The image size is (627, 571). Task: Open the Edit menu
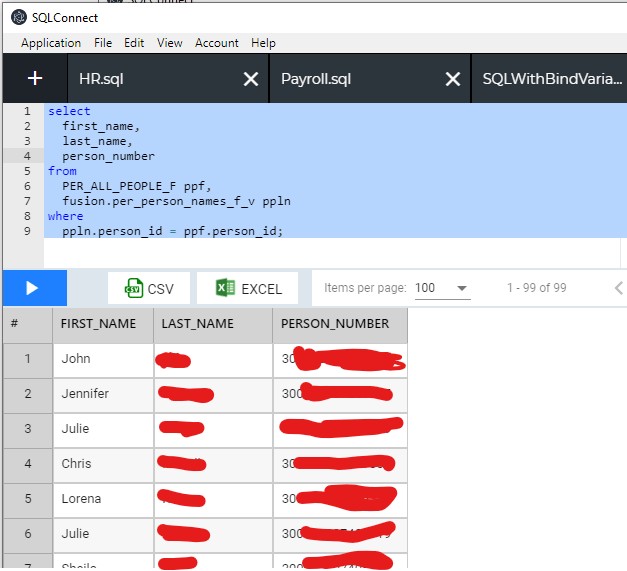(x=134, y=43)
